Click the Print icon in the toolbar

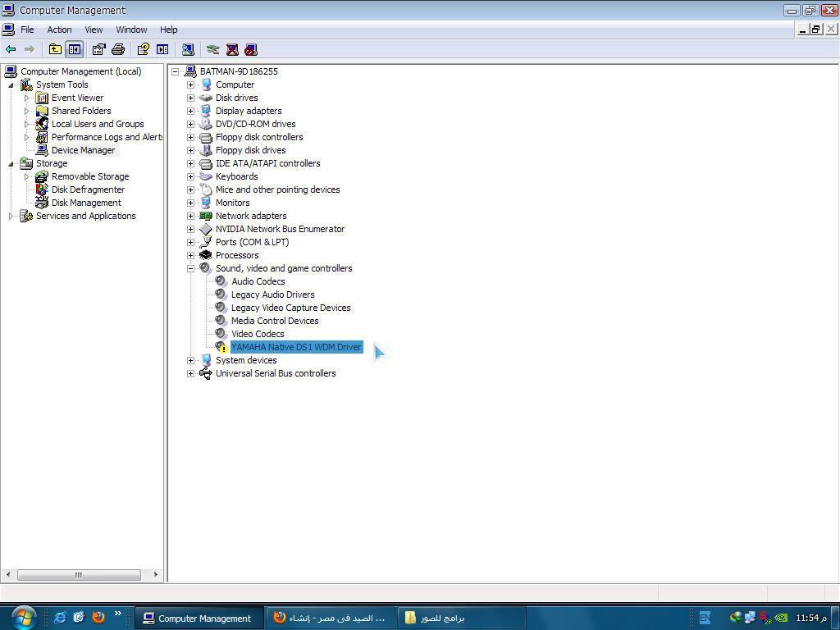pyautogui.click(x=118, y=49)
